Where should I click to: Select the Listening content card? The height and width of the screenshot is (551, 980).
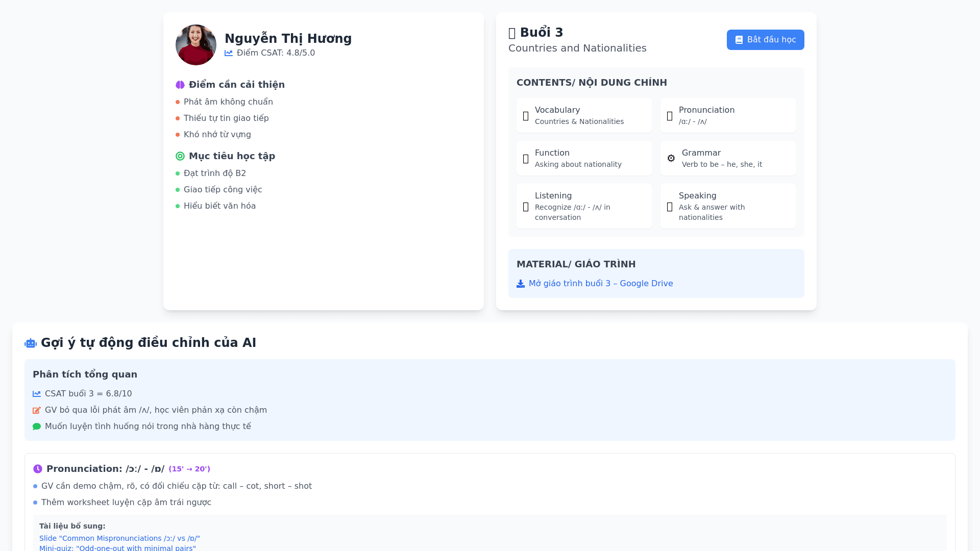(x=584, y=206)
